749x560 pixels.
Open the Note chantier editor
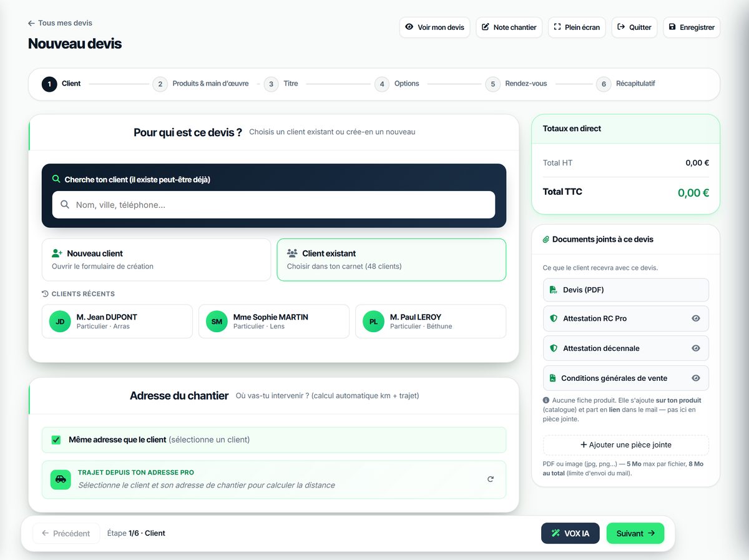click(509, 27)
